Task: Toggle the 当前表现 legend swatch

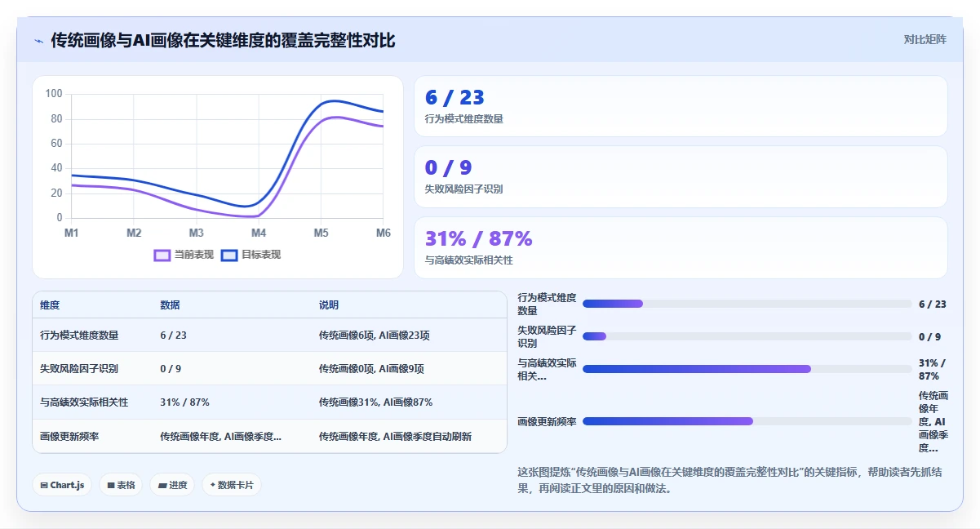Action: tap(162, 255)
